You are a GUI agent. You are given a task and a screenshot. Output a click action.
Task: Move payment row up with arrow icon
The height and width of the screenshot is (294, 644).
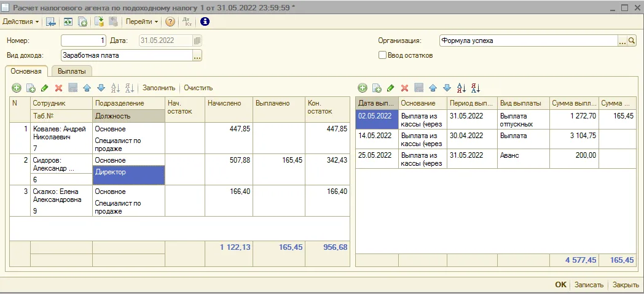(433, 88)
